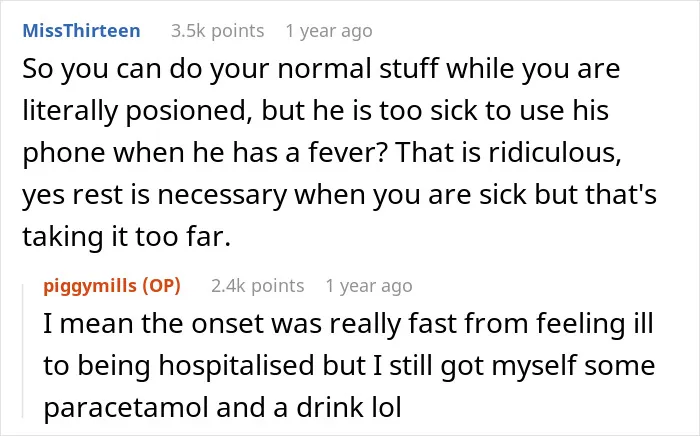
Task: Open the timestamp on piggymills' reply
Action: pos(369,286)
